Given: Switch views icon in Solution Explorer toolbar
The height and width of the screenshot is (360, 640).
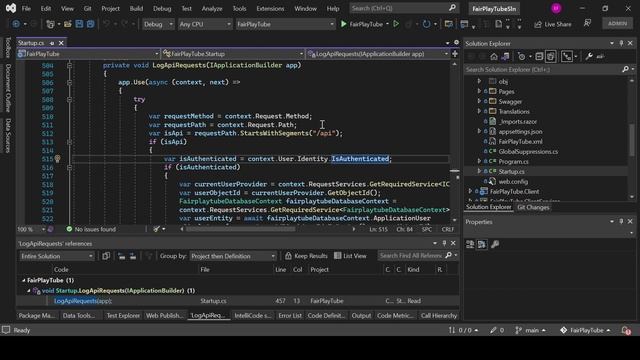Looking at the screenshot, I should coord(505,56).
